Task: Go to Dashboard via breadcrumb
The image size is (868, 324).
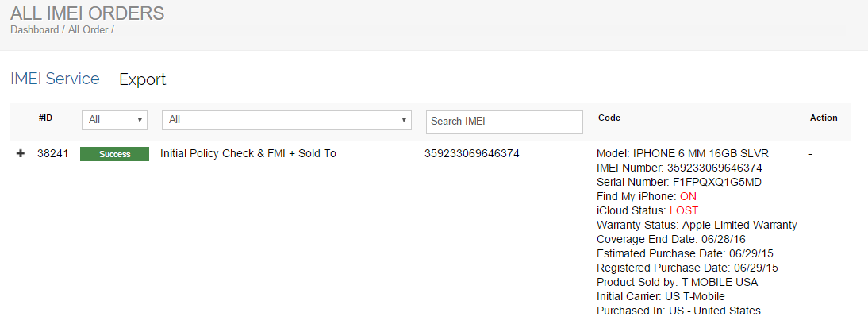Action: [34, 30]
